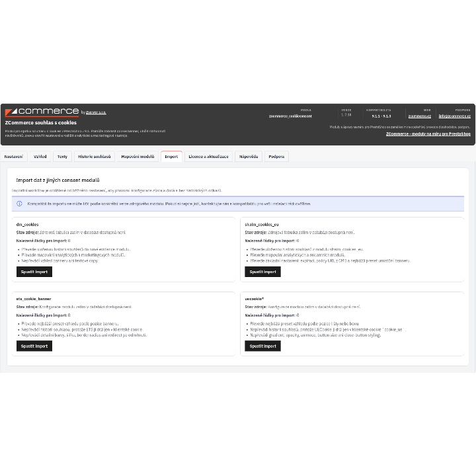Click the ZCommerce logo

coord(42,112)
